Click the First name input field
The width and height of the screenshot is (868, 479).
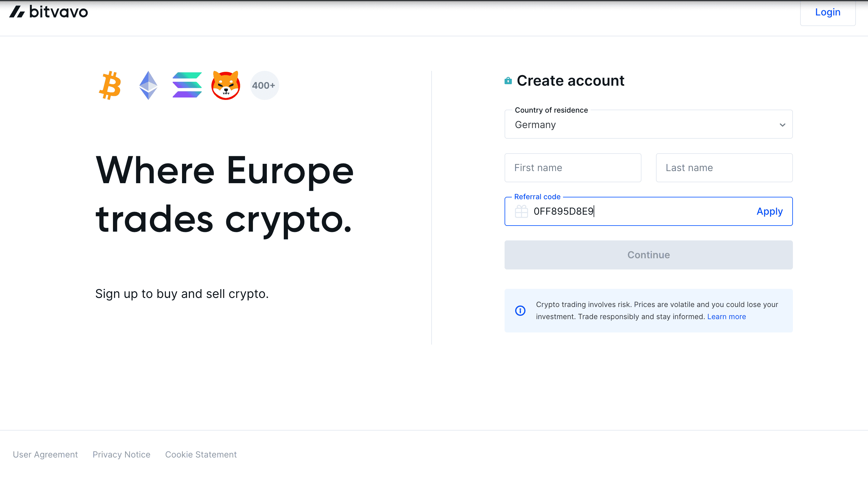pyautogui.click(x=573, y=167)
